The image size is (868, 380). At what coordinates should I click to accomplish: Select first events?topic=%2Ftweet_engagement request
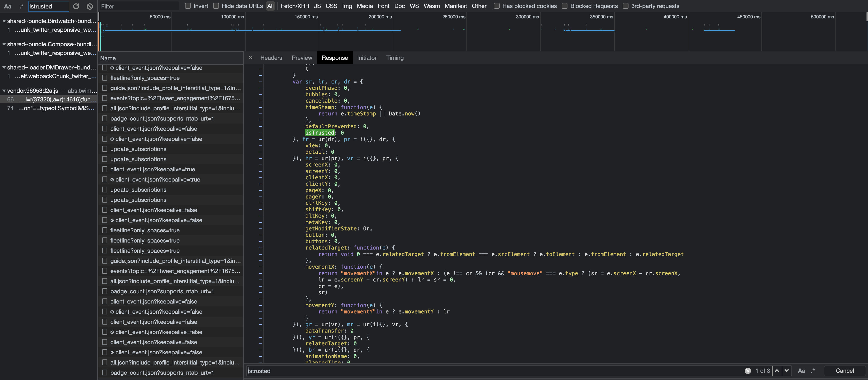click(175, 98)
